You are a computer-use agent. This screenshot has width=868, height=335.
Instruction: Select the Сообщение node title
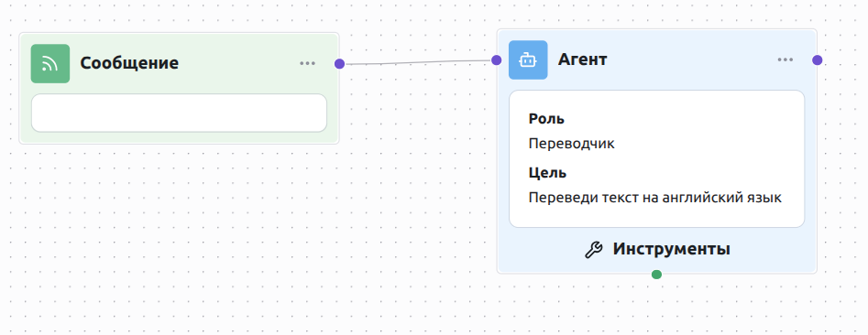(x=129, y=63)
